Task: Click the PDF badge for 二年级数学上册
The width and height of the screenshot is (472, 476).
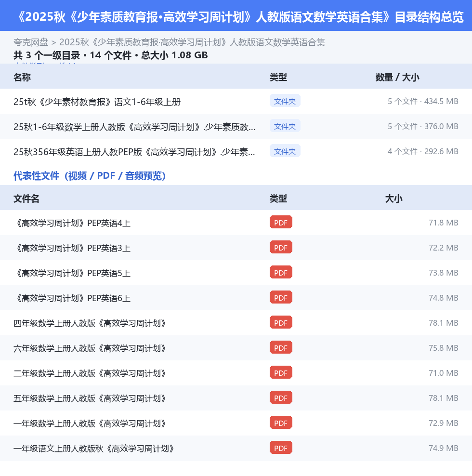Action: pyautogui.click(x=281, y=373)
